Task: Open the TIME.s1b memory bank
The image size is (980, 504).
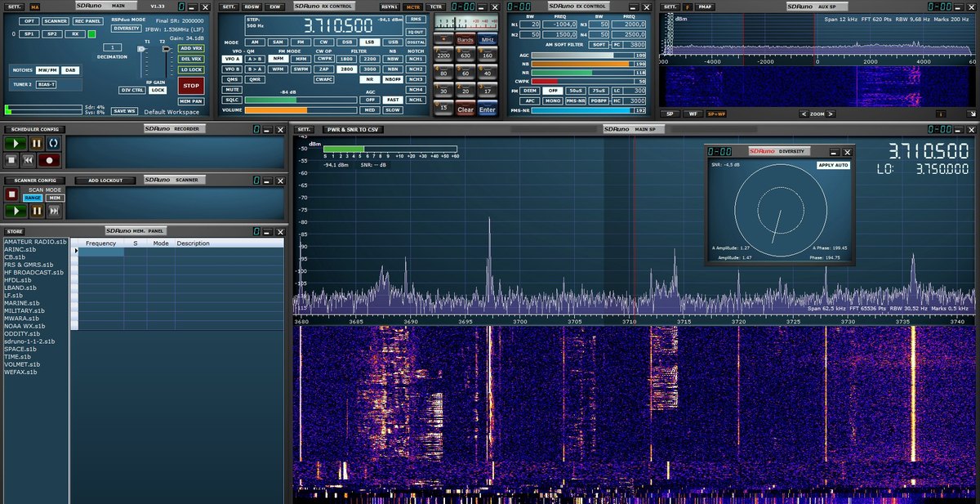Action: click(17, 357)
